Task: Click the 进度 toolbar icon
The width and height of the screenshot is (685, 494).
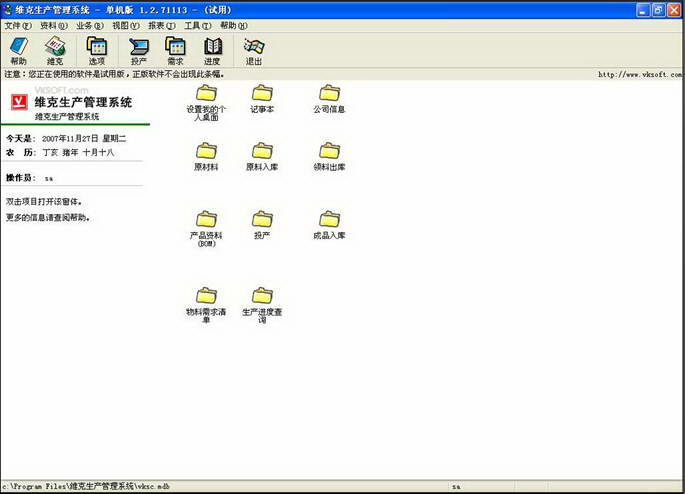Action: point(212,51)
